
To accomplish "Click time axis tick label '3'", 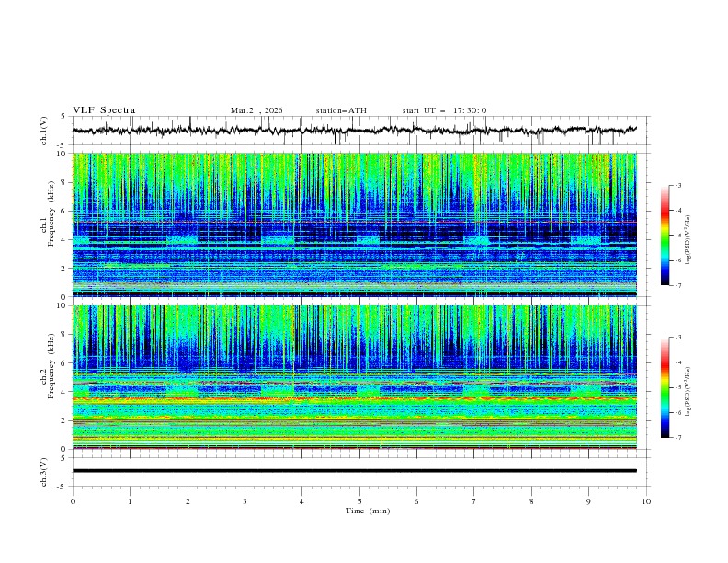I will click(x=245, y=501).
